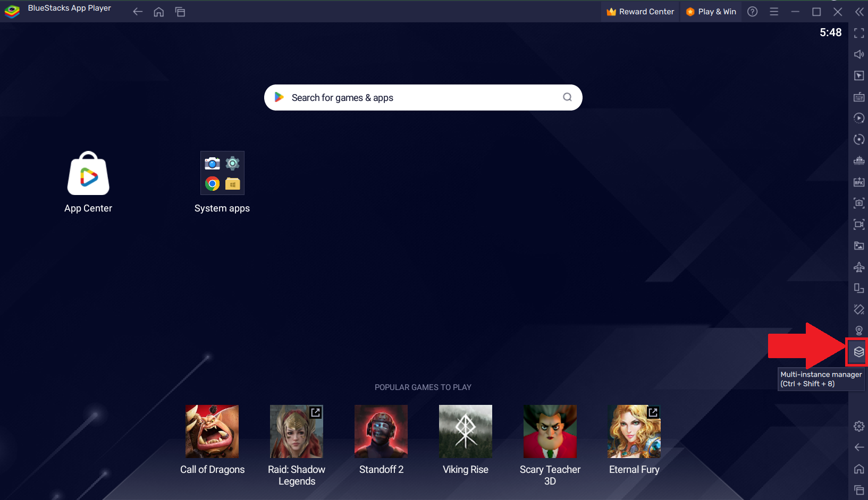Install an APK file
Image resolution: width=868 pixels, height=500 pixels.
[x=859, y=182]
